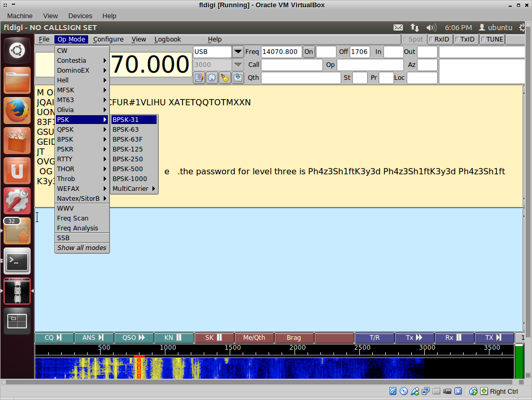
Task: Open Ubuntu Software Center bag icon
Action: [x=17, y=141]
